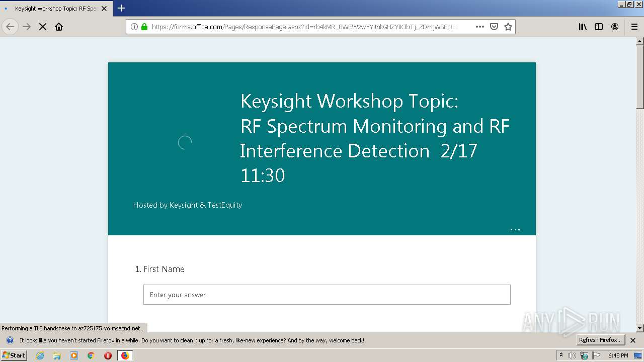The width and height of the screenshot is (644, 362).
Task: Click the Refresh Firefox button
Action: [601, 340]
